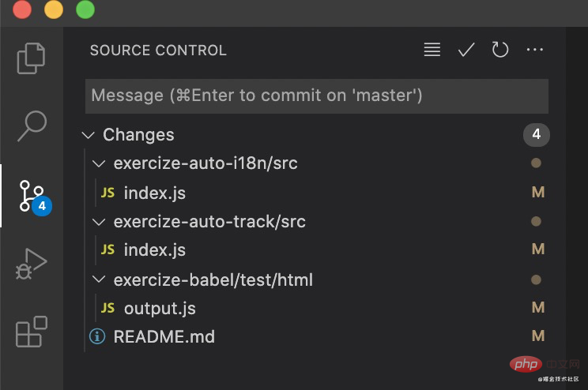The height and width of the screenshot is (390, 588).
Task: Toggle view as tree or list icon
Action: point(432,50)
